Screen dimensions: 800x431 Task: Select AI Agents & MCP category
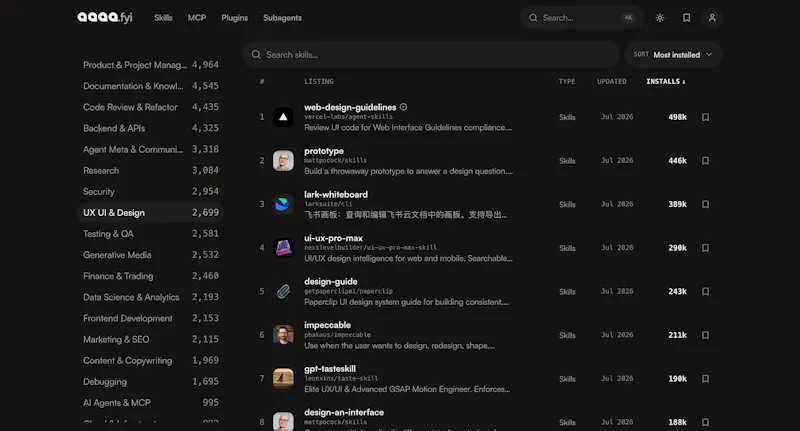(x=151, y=402)
